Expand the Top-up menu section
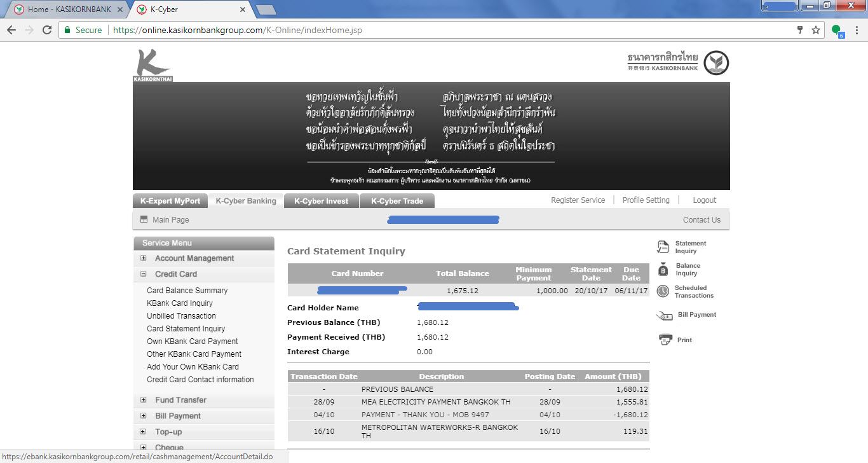Screen dimensions: 868x463 (x=144, y=432)
